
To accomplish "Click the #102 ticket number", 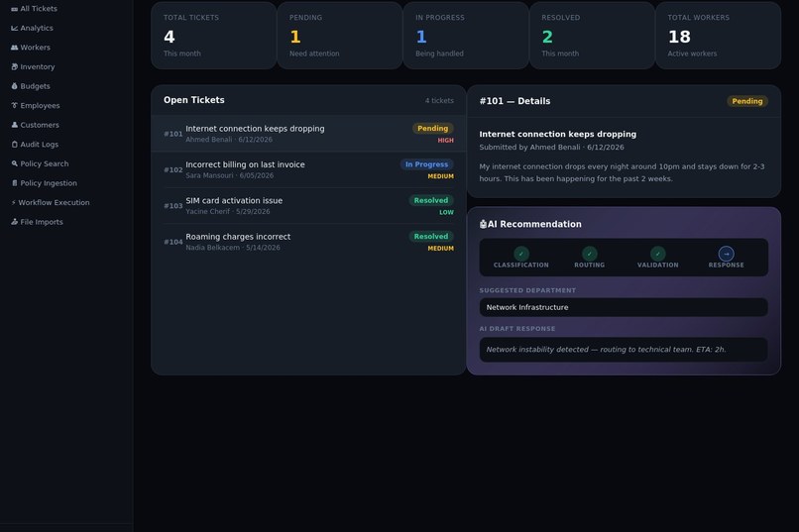I will click(172, 169).
